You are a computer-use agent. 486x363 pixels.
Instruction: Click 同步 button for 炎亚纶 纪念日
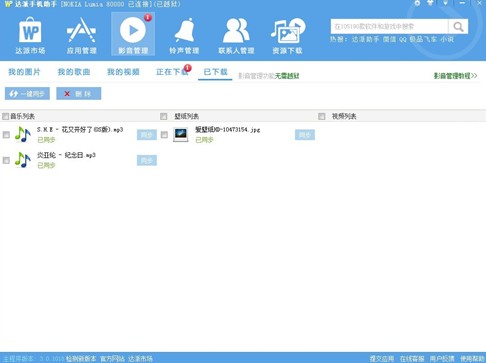click(x=147, y=160)
